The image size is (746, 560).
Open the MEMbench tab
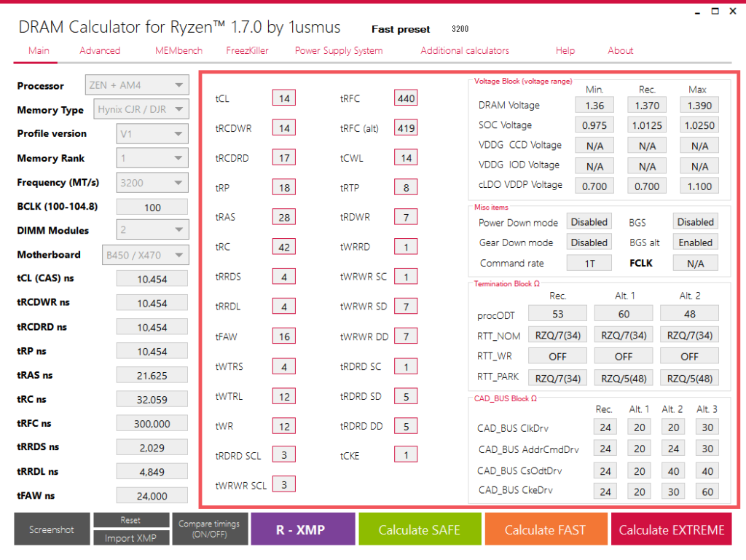(x=178, y=50)
